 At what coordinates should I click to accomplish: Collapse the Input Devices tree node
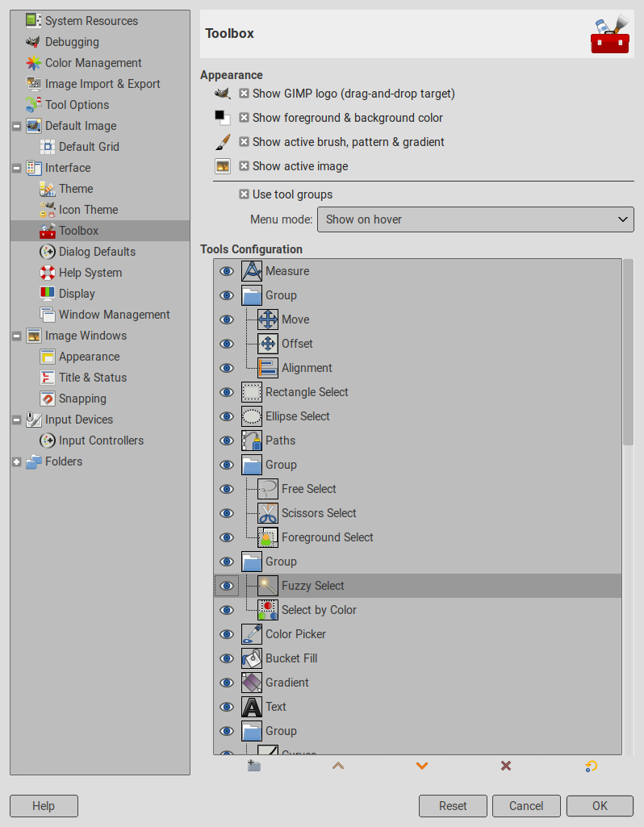[17, 420]
